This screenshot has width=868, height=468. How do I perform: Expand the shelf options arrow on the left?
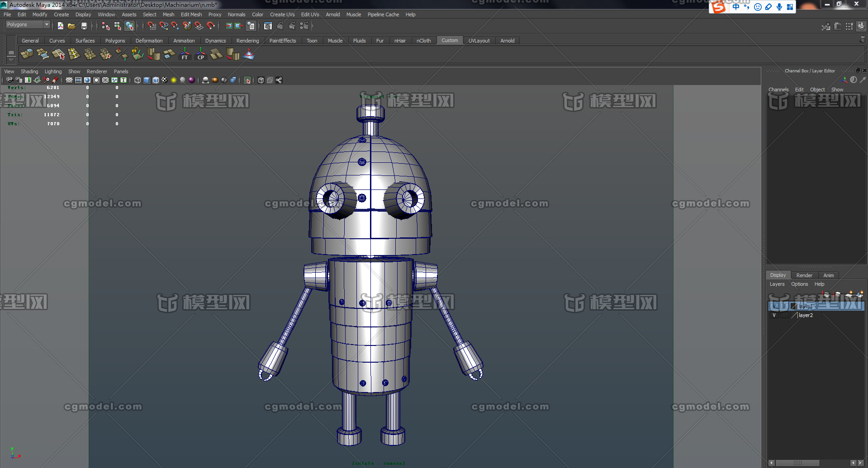(11, 60)
